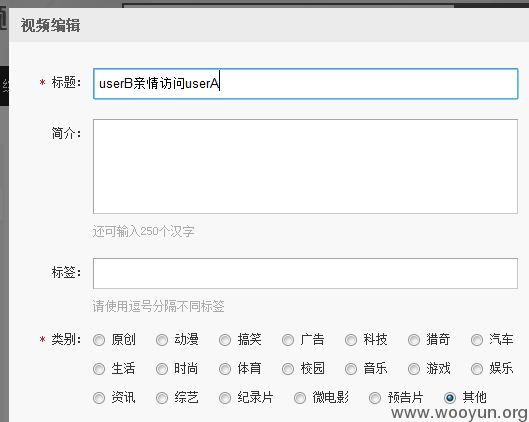The image size is (529, 422).
Task: Select the 原创 category radio button
Action: coord(99,340)
